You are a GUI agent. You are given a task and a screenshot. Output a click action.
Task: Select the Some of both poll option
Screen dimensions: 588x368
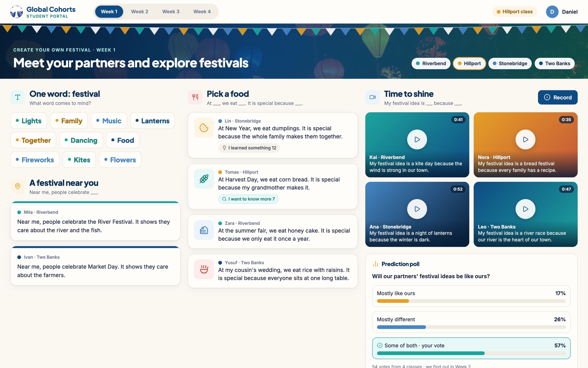(471, 348)
